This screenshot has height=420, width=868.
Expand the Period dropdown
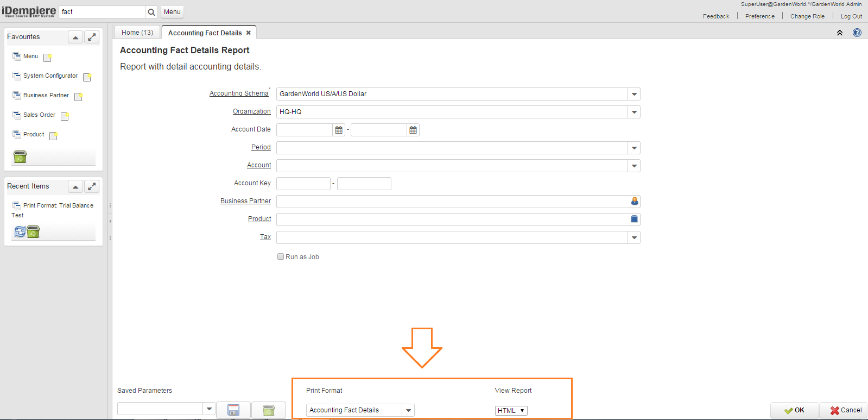click(634, 148)
